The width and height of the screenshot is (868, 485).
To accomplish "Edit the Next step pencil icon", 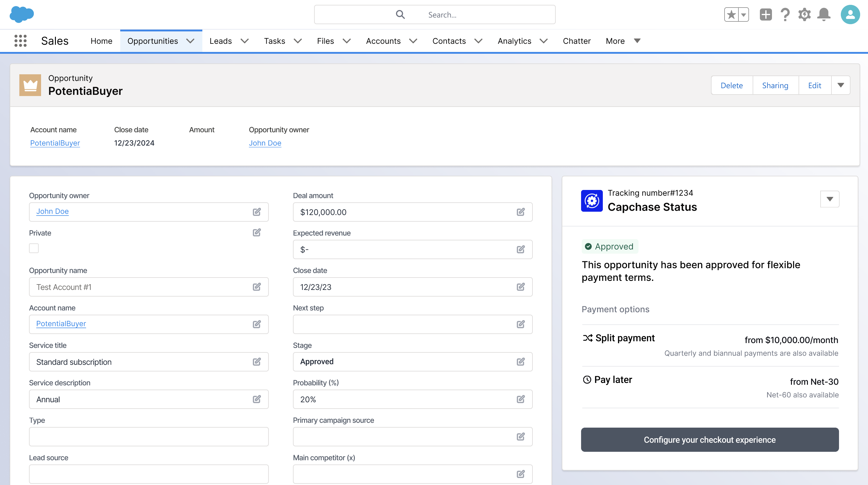I will click(521, 324).
